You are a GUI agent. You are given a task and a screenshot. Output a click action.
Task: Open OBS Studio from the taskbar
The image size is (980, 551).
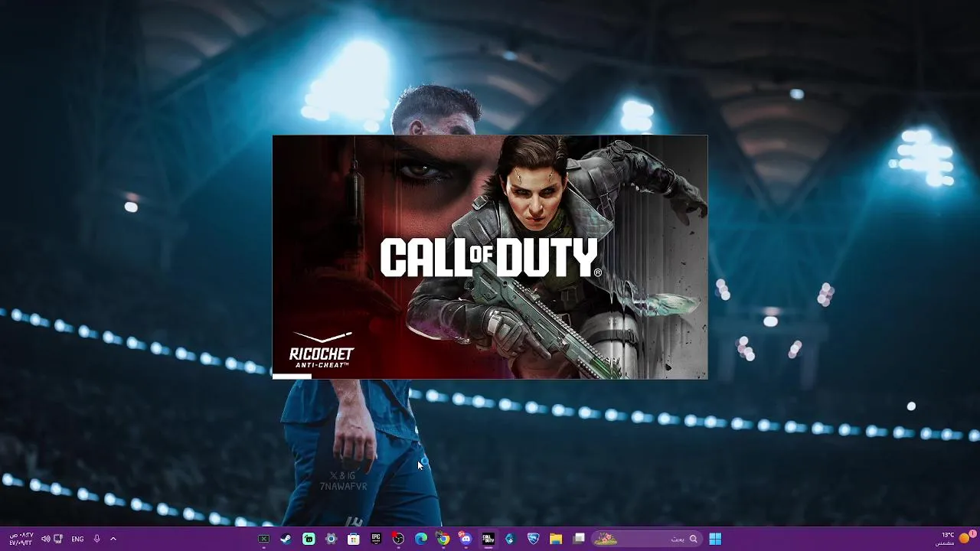[398, 539]
